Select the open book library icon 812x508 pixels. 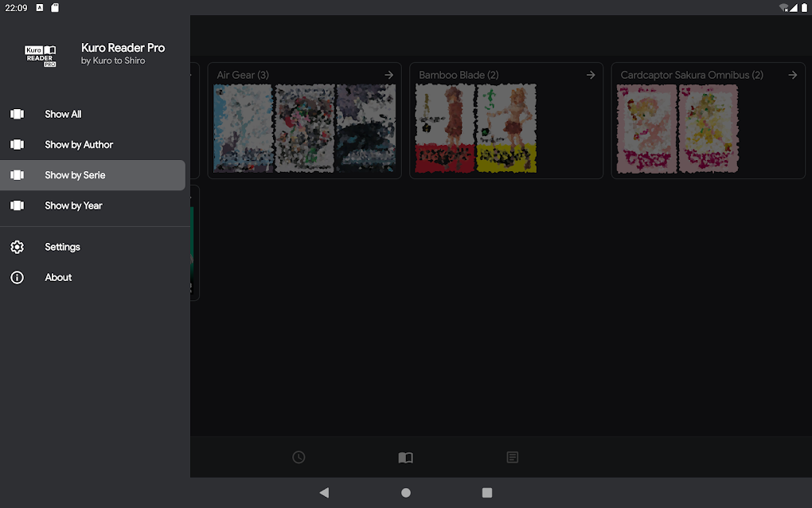(405, 457)
